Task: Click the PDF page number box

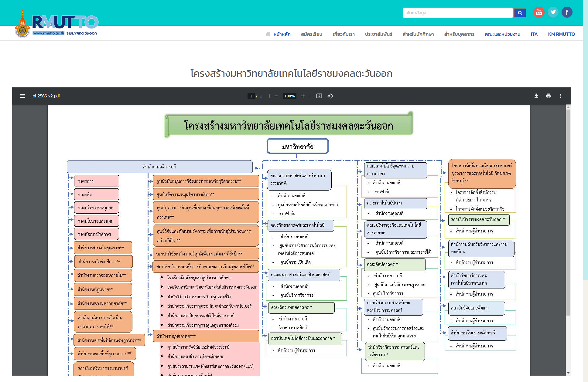Action: pyautogui.click(x=251, y=96)
